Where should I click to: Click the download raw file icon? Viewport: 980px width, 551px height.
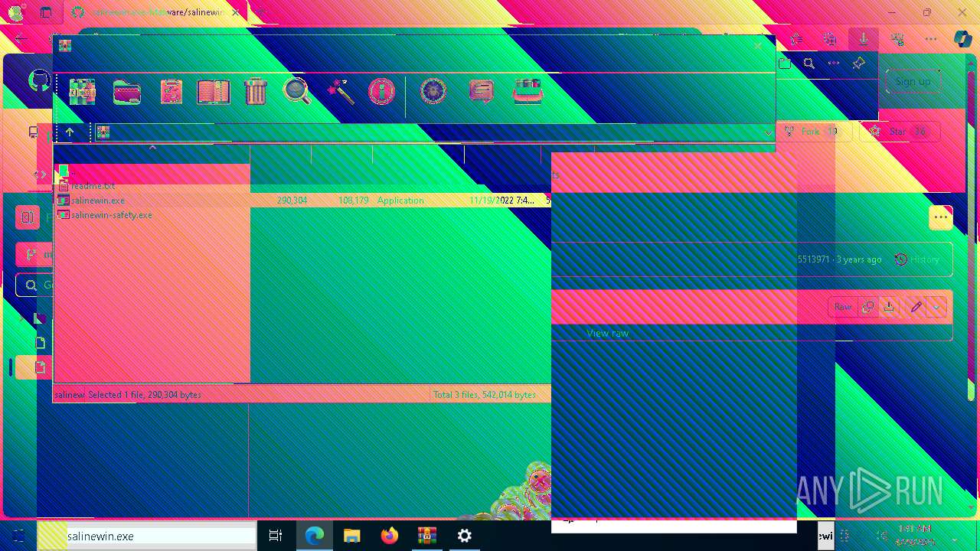tap(889, 307)
